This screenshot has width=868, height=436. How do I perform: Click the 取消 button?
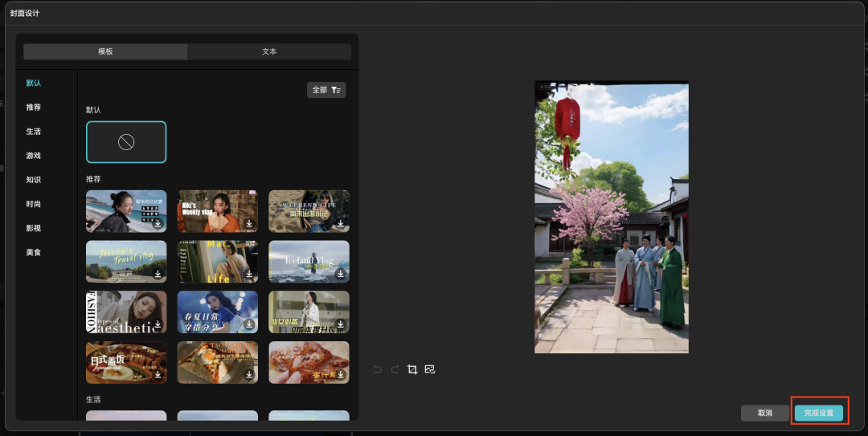point(764,413)
